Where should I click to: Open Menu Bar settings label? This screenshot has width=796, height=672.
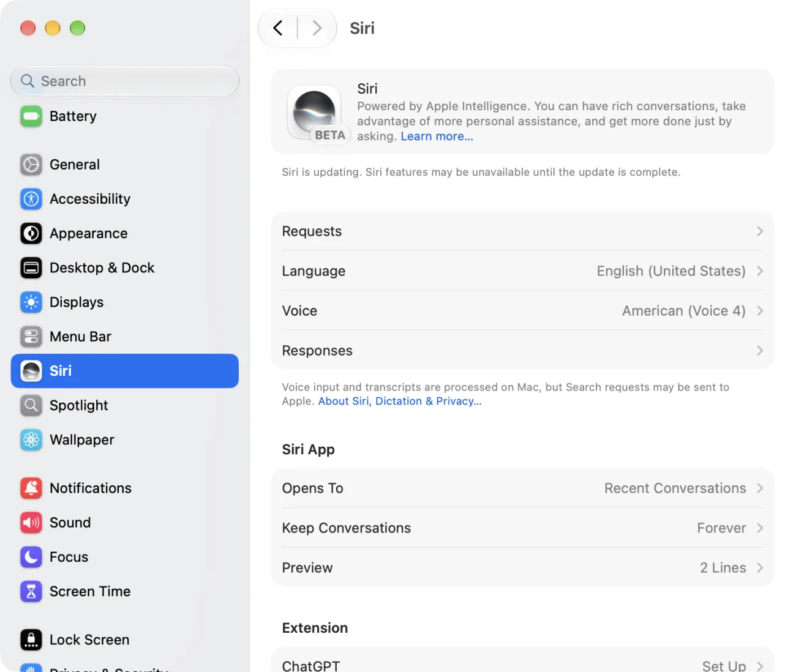(80, 337)
